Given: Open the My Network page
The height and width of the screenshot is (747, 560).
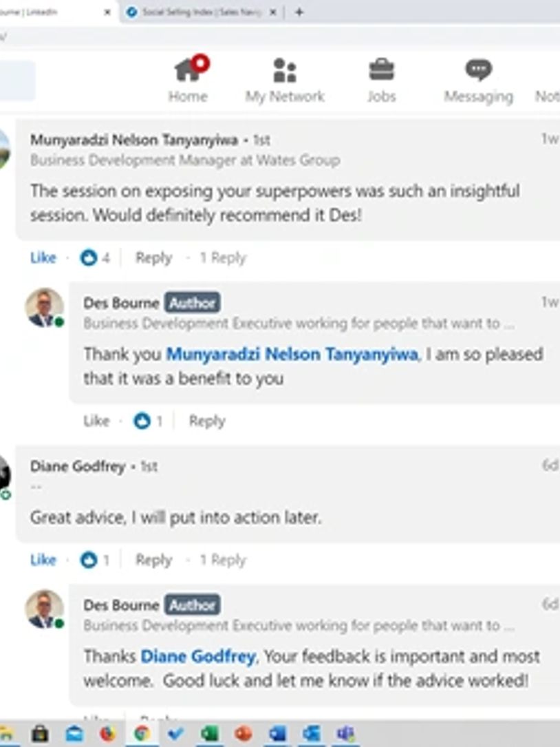Looking at the screenshot, I should coord(284,80).
